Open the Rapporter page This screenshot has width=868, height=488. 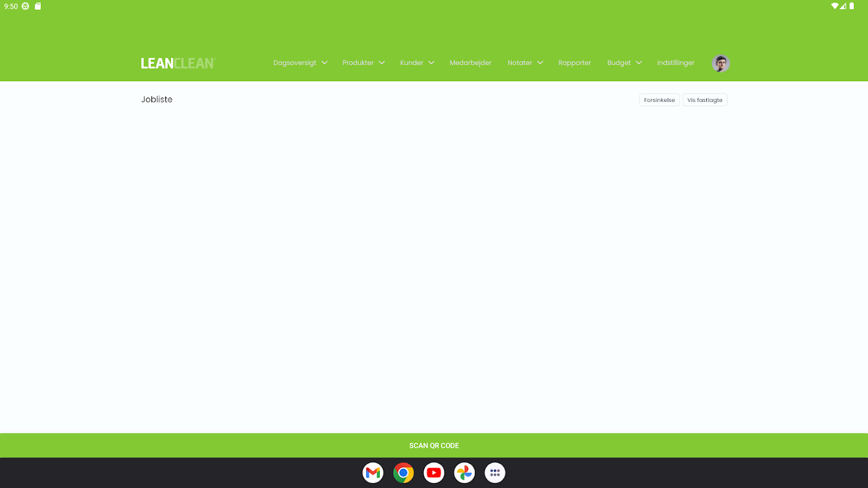point(574,63)
